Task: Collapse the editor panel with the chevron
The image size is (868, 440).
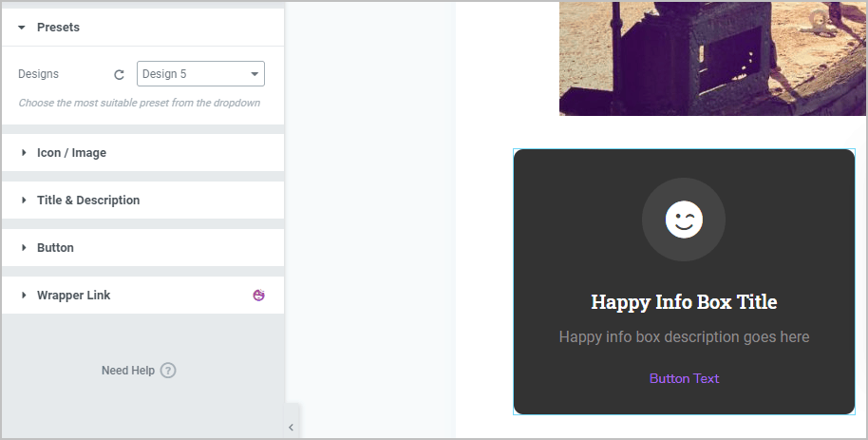Action: [x=291, y=428]
